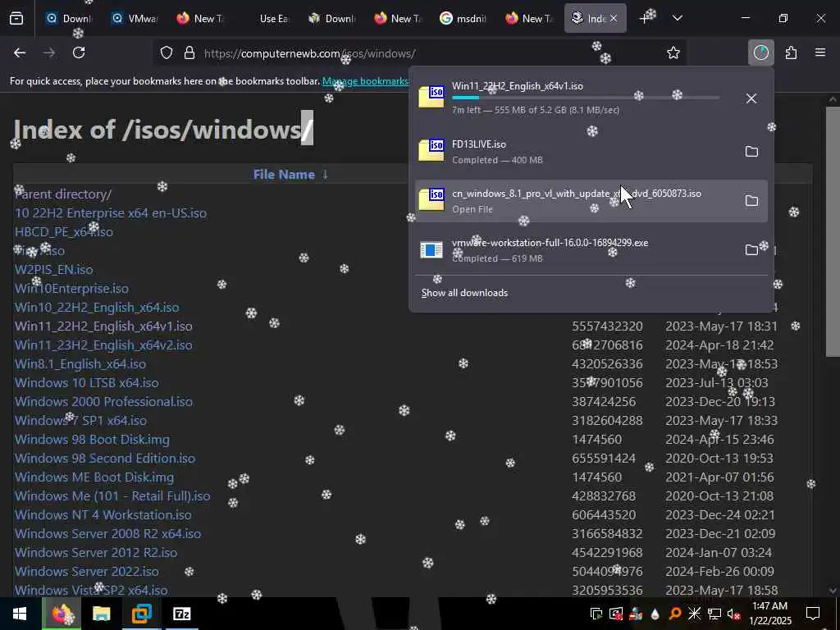The width and height of the screenshot is (840, 630).
Task: Download Windows 2000 Professional.iso
Action: click(x=103, y=401)
